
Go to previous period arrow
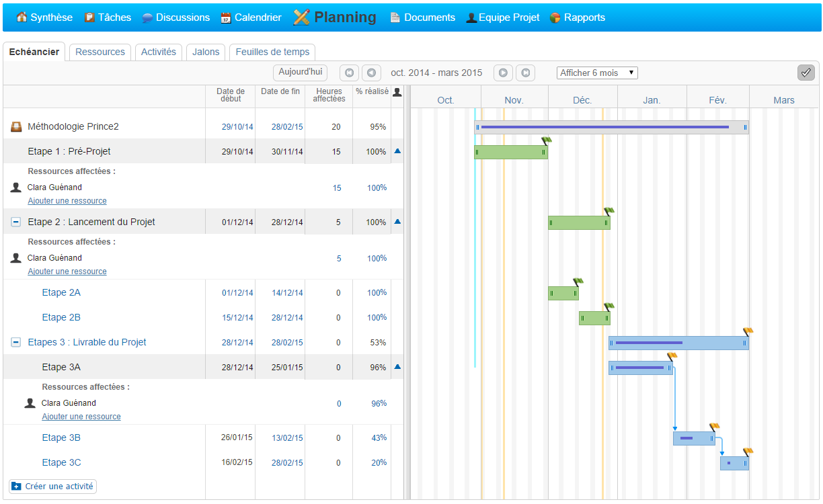coord(371,73)
